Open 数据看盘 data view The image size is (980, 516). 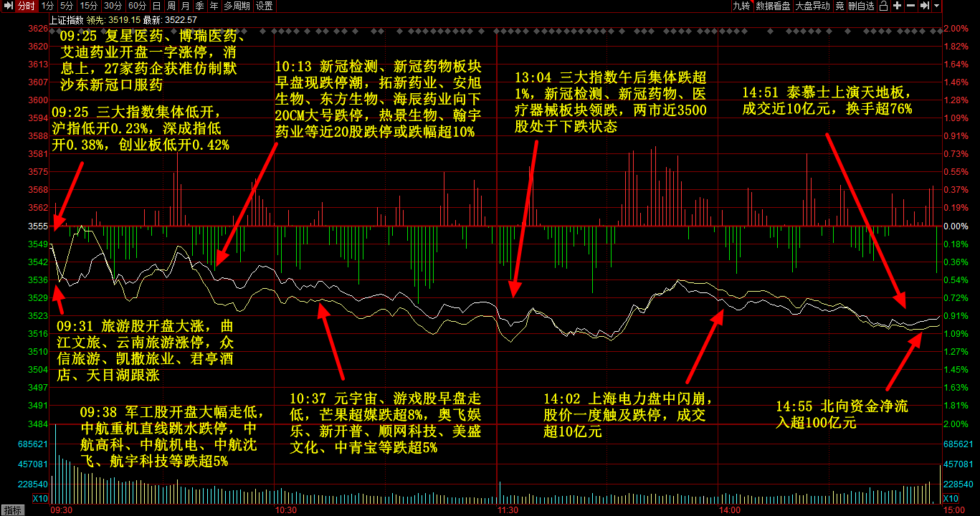[774, 6]
